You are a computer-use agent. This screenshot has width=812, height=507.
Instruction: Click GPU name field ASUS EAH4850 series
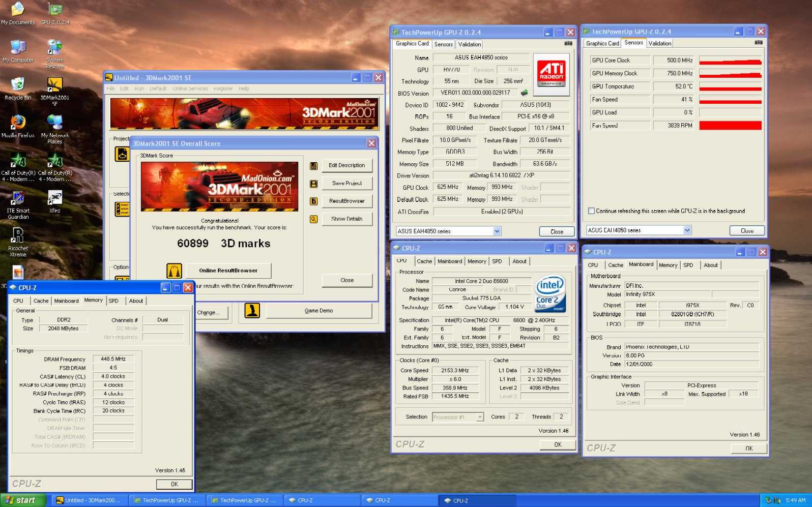click(x=481, y=57)
